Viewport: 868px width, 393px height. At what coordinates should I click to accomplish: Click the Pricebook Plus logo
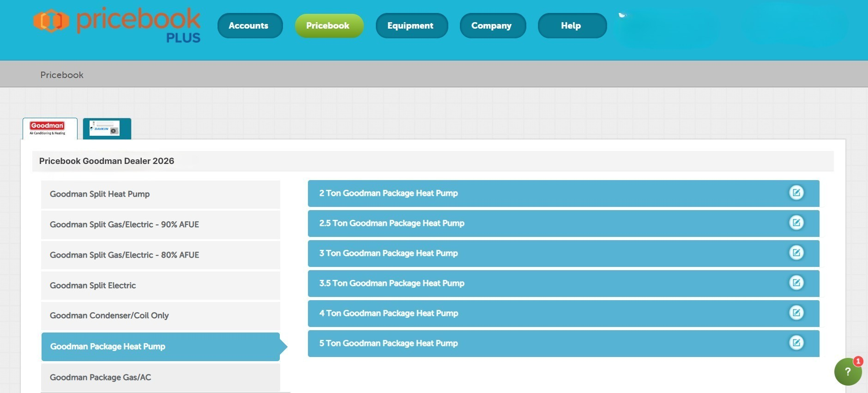117,25
